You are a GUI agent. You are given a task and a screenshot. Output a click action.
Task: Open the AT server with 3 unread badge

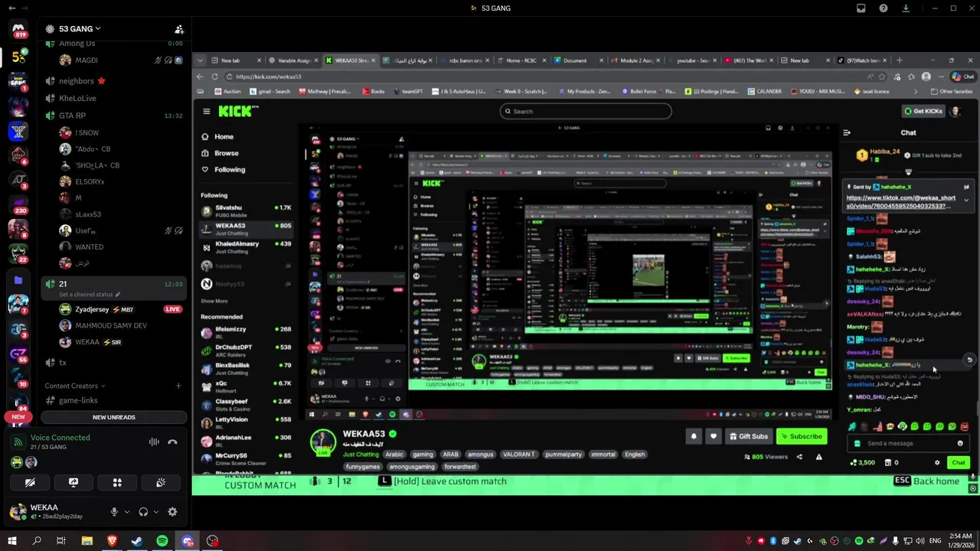[x=18, y=180]
